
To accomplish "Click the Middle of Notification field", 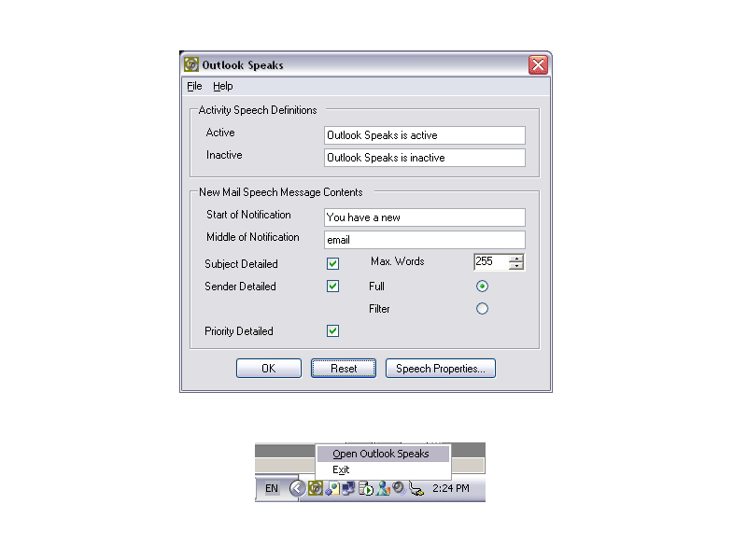I will click(425, 240).
